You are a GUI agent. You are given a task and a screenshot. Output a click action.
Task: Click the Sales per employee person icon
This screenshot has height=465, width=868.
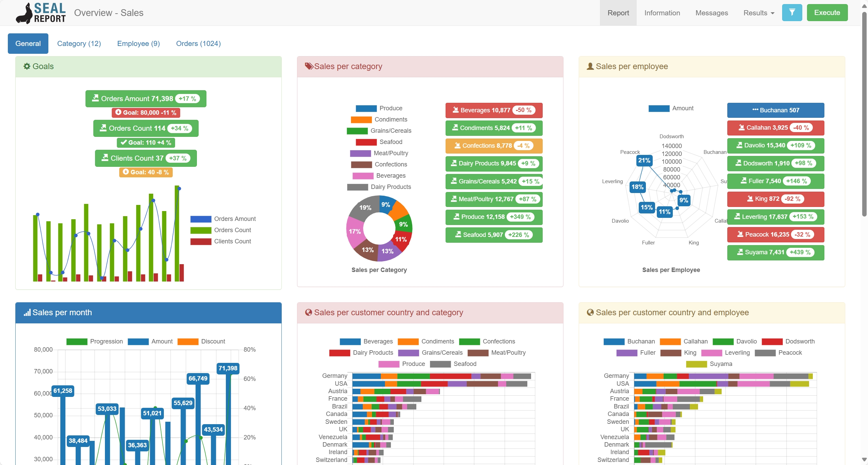590,66
